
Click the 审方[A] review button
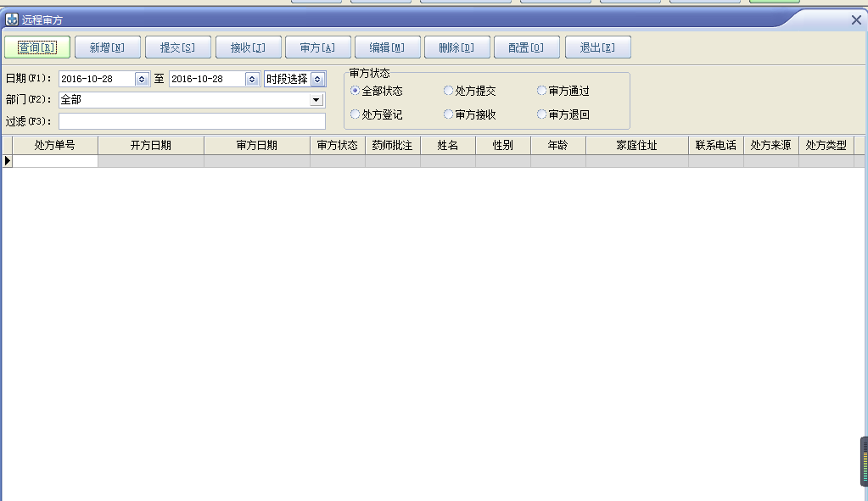[x=317, y=47]
